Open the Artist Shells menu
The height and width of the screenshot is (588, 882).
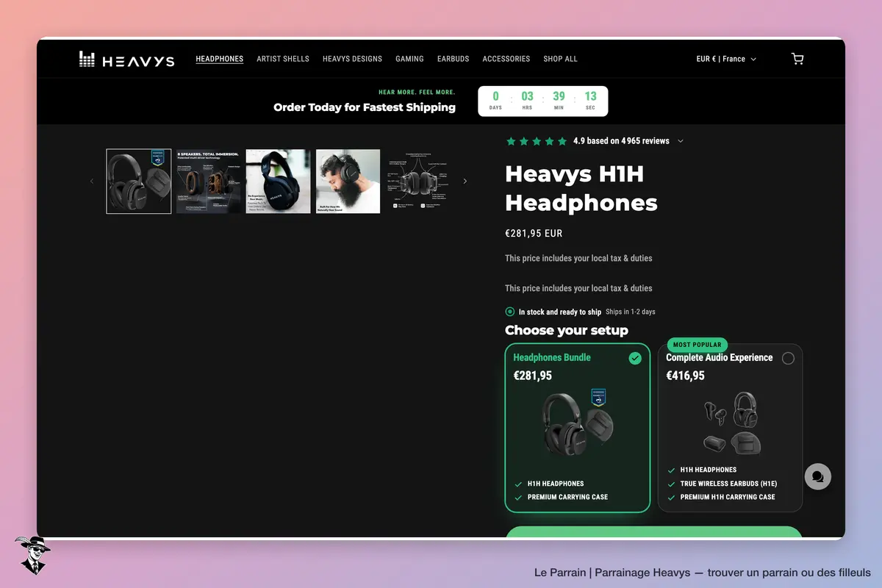click(x=283, y=59)
